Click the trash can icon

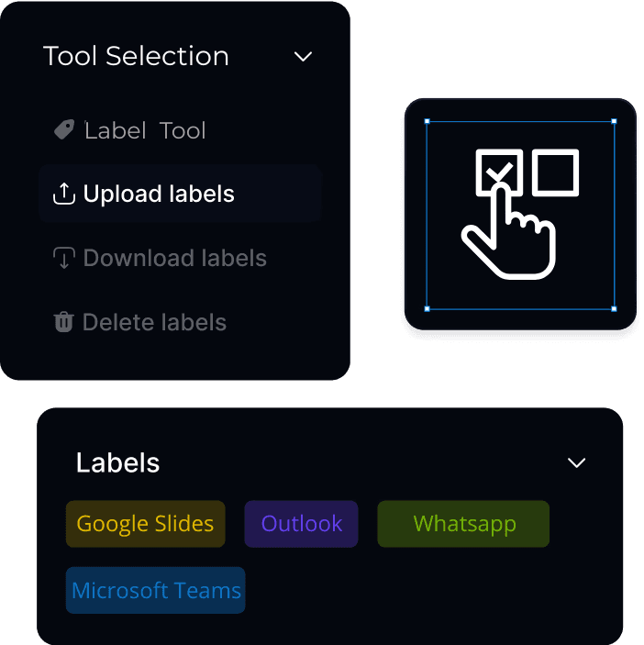pyautogui.click(x=64, y=322)
